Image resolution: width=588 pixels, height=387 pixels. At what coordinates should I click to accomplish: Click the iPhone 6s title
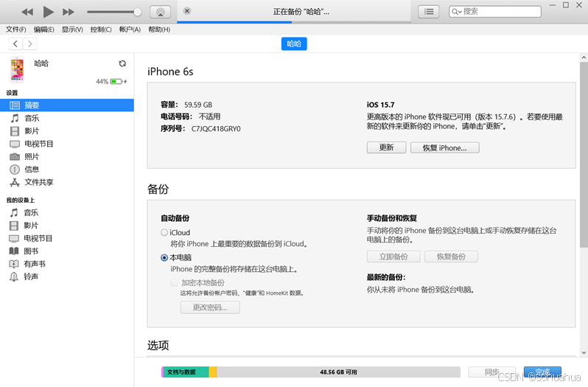coord(170,72)
